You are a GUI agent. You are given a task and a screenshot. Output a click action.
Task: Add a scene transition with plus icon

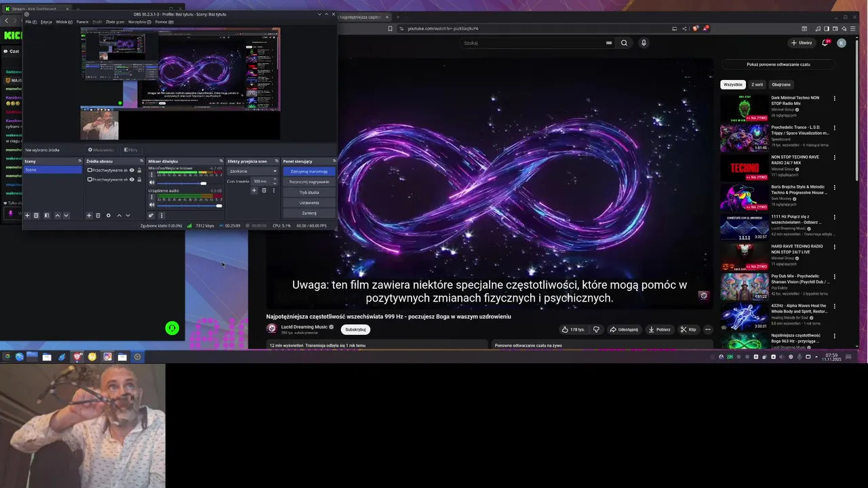tap(254, 190)
